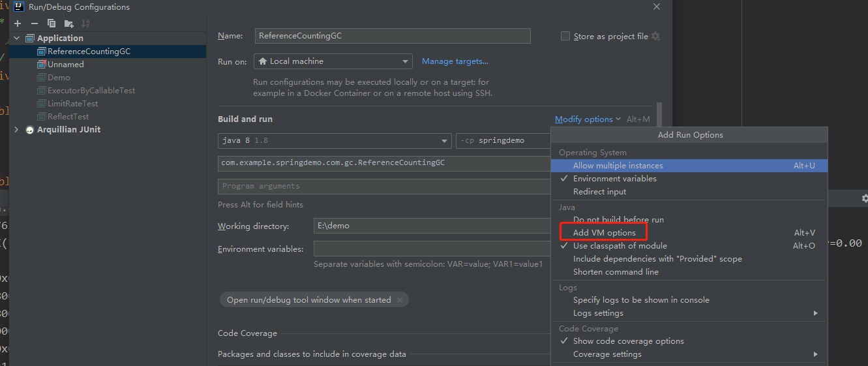Click the main class field
The width and height of the screenshot is (868, 366).
[x=384, y=163]
